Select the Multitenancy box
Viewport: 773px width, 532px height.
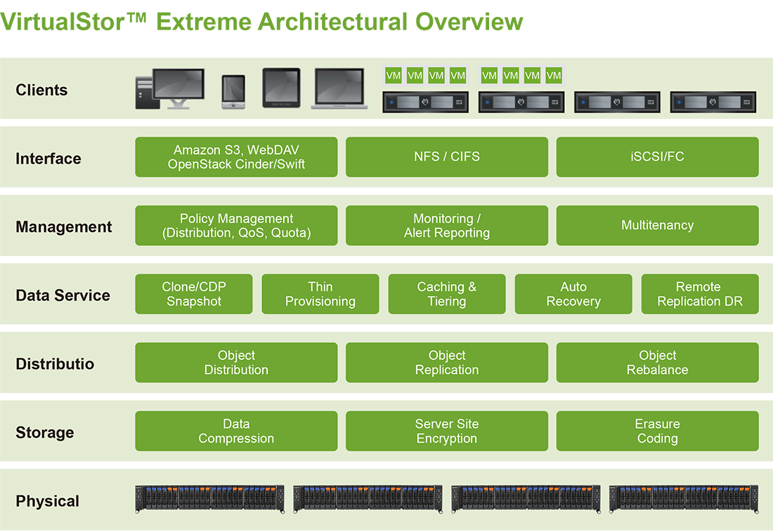(x=657, y=226)
